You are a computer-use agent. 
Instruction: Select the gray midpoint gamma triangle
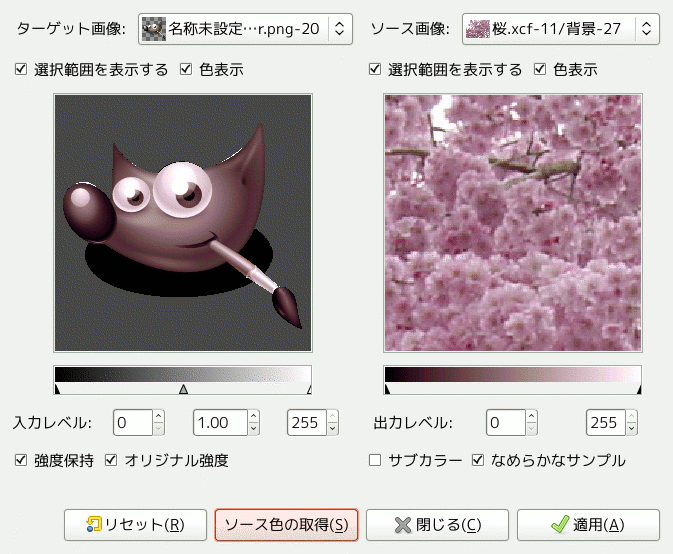point(183,389)
